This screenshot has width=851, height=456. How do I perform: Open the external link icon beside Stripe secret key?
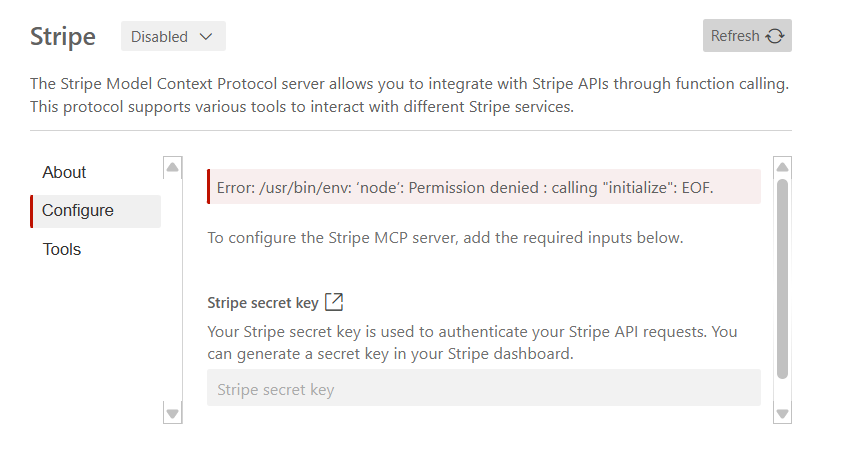[335, 302]
